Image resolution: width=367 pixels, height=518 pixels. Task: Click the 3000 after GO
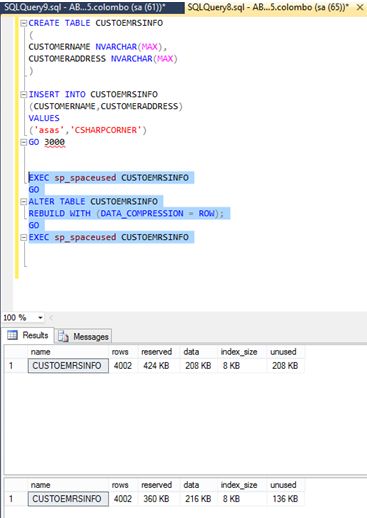(54, 142)
